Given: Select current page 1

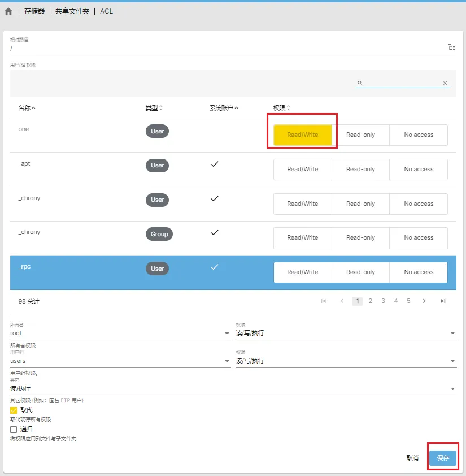Looking at the screenshot, I should pyautogui.click(x=358, y=301).
